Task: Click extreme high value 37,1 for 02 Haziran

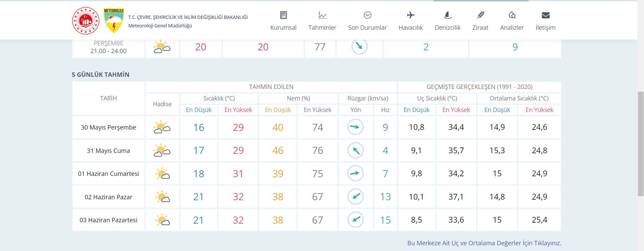Action: point(456,197)
